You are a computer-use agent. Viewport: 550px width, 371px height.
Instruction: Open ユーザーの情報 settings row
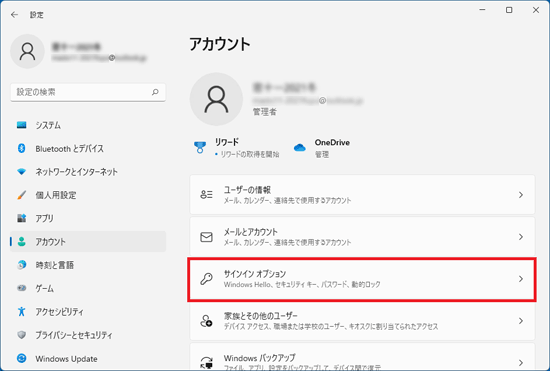point(362,195)
